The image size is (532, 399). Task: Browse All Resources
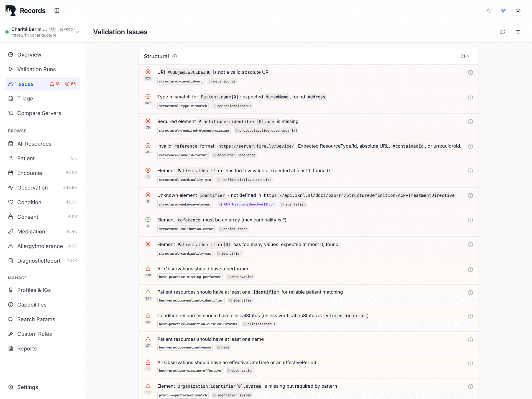(42, 144)
